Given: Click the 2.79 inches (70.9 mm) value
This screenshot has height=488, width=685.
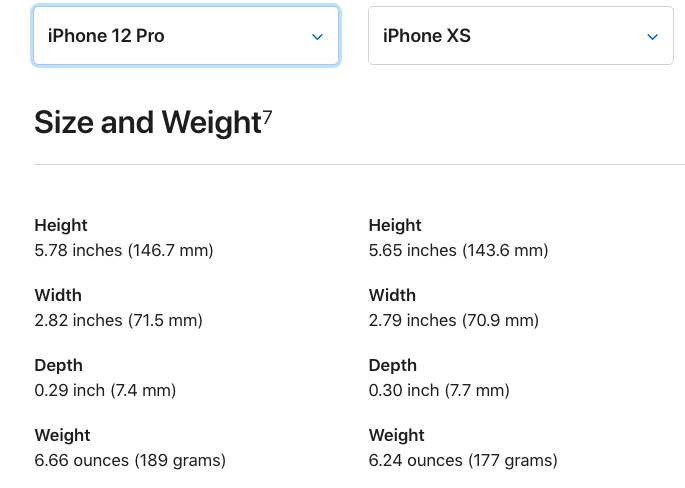Looking at the screenshot, I should 453,320.
